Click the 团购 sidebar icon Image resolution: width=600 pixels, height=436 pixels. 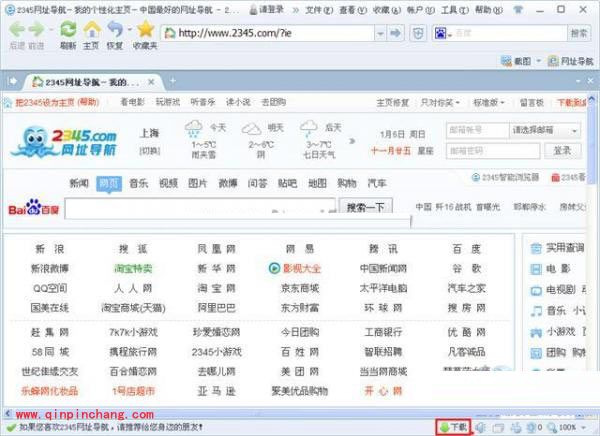tap(536, 353)
